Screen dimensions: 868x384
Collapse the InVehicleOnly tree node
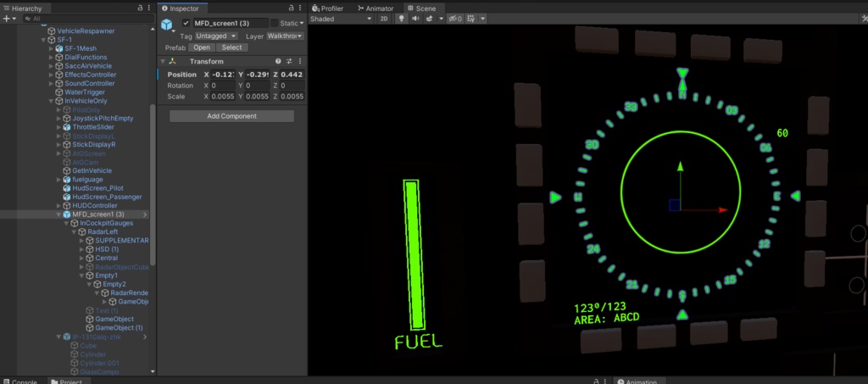tap(52, 101)
